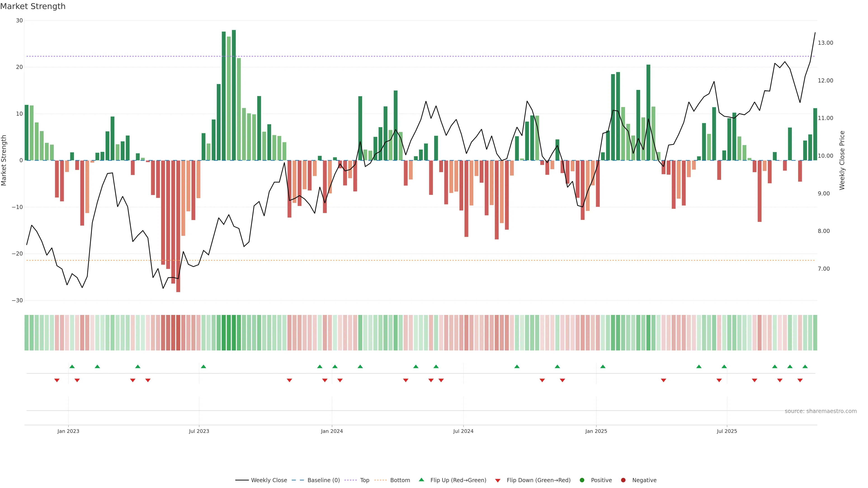
Task: Click the green Flip Up legend triangle
Action: click(x=421, y=480)
